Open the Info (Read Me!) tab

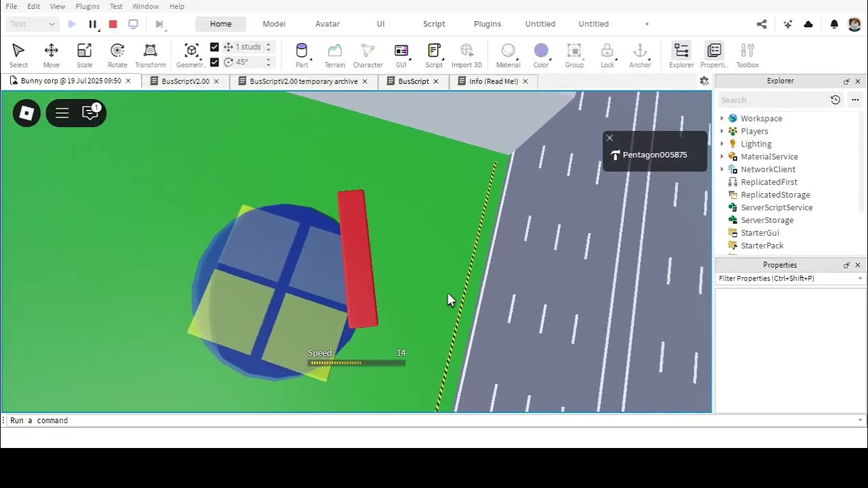[x=494, y=81]
